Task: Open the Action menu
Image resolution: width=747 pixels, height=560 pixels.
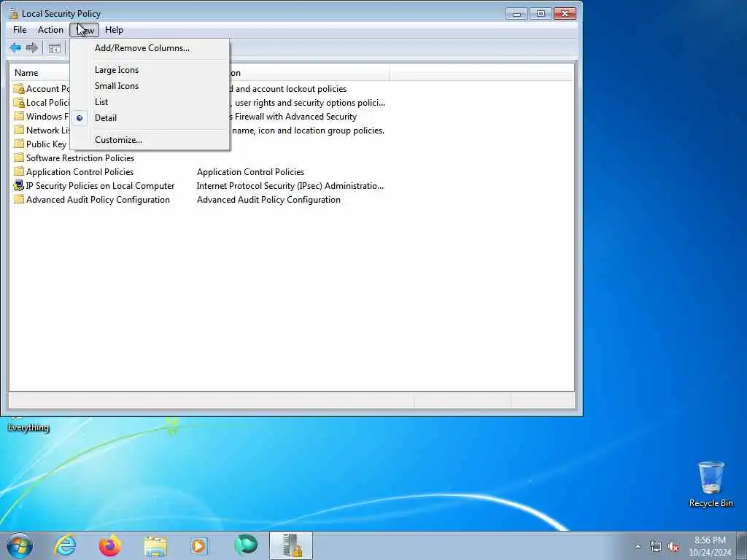Action: 50,29
